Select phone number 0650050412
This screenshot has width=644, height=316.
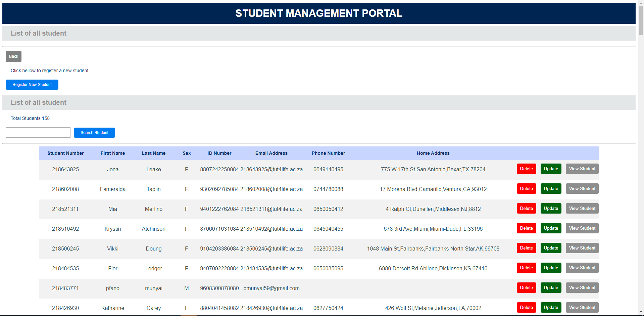pyautogui.click(x=328, y=209)
